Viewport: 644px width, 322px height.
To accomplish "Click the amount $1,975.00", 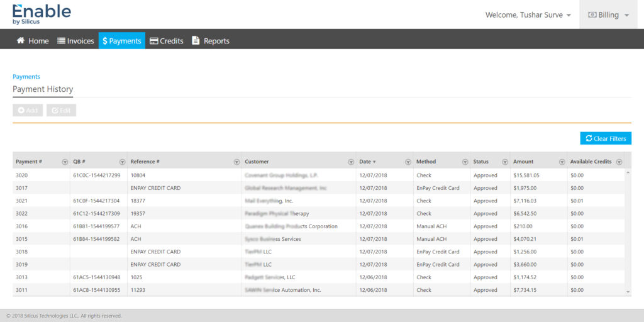I will point(525,188).
